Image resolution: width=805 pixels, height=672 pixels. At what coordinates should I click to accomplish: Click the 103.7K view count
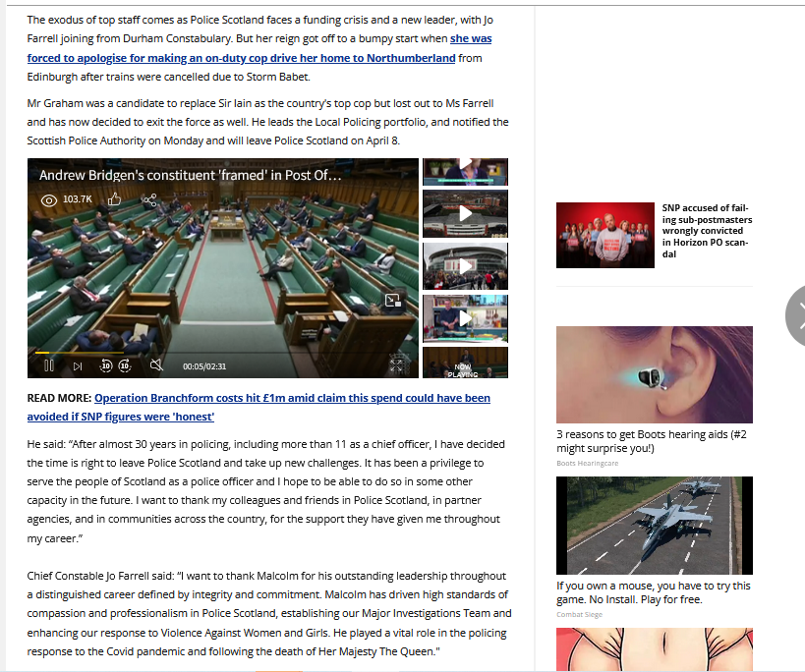[78, 199]
